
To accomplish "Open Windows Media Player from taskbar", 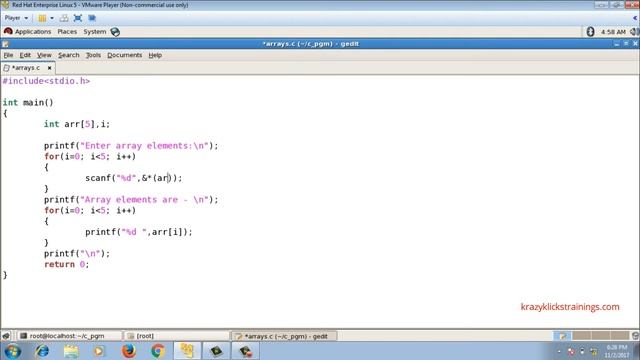I will 99,351.
